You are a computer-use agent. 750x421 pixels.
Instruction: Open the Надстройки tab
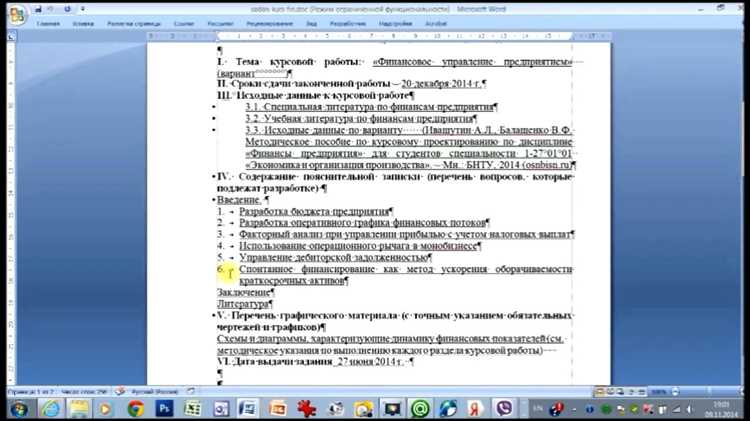click(396, 23)
